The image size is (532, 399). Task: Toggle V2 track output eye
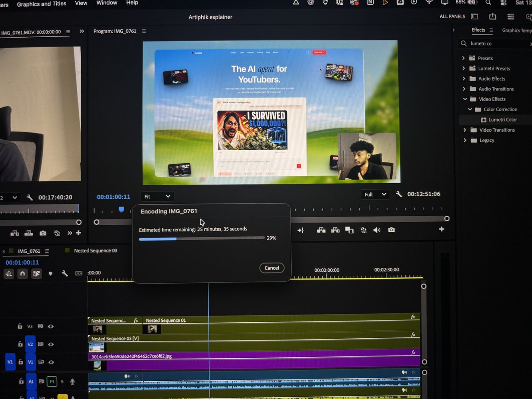[x=51, y=344]
